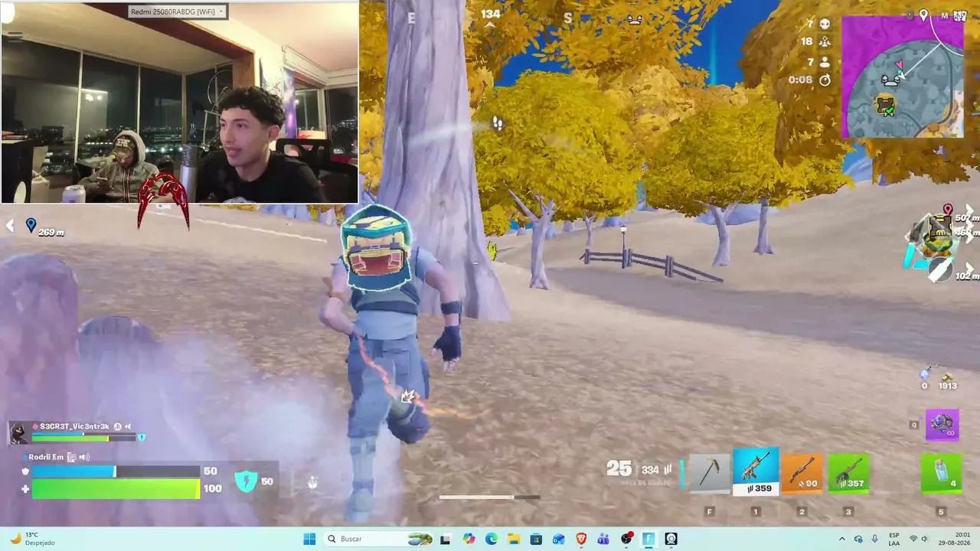Click the Fortnite taskbar icon
980x551 pixels.
[x=648, y=539]
